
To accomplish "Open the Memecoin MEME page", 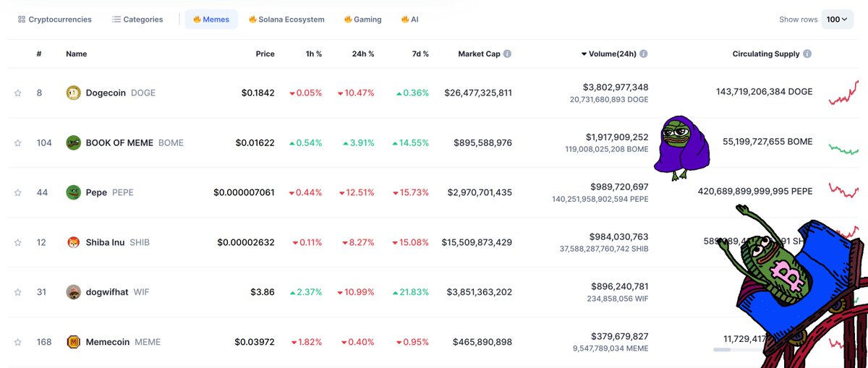I will (123, 342).
